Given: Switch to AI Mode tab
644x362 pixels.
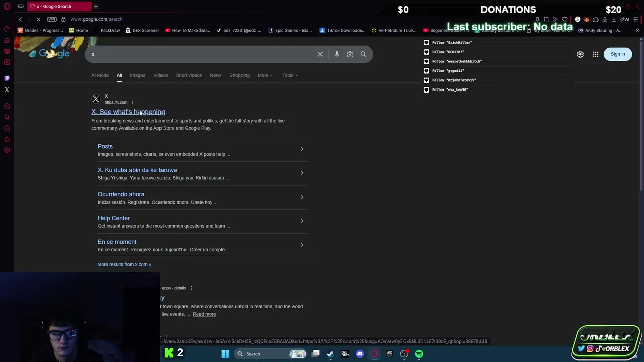Looking at the screenshot, I should pyautogui.click(x=100, y=75).
